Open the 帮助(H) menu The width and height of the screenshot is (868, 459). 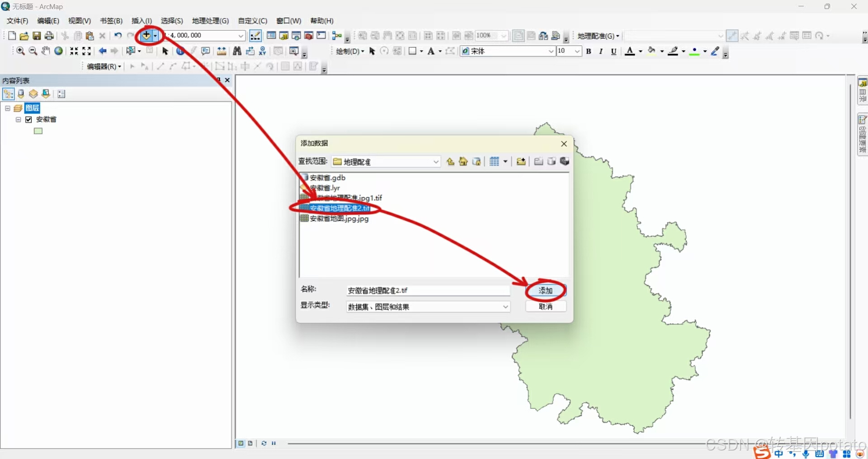click(322, 21)
